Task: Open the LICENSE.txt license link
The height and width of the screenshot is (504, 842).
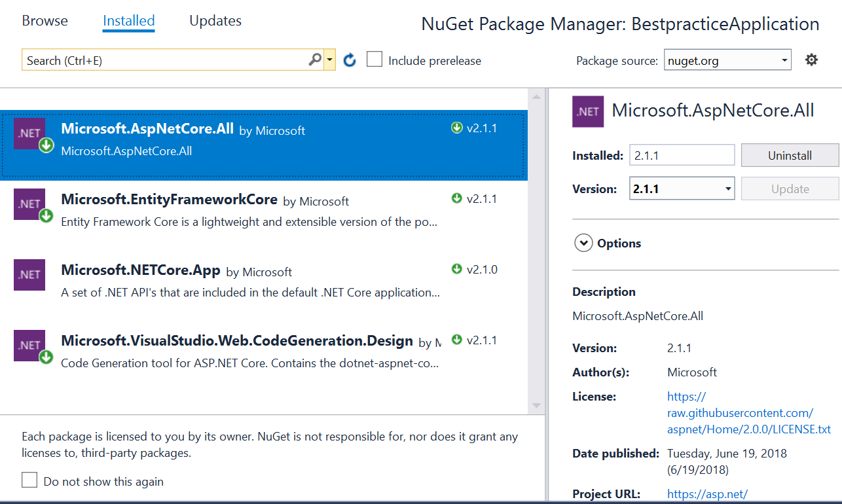Action: (x=749, y=413)
